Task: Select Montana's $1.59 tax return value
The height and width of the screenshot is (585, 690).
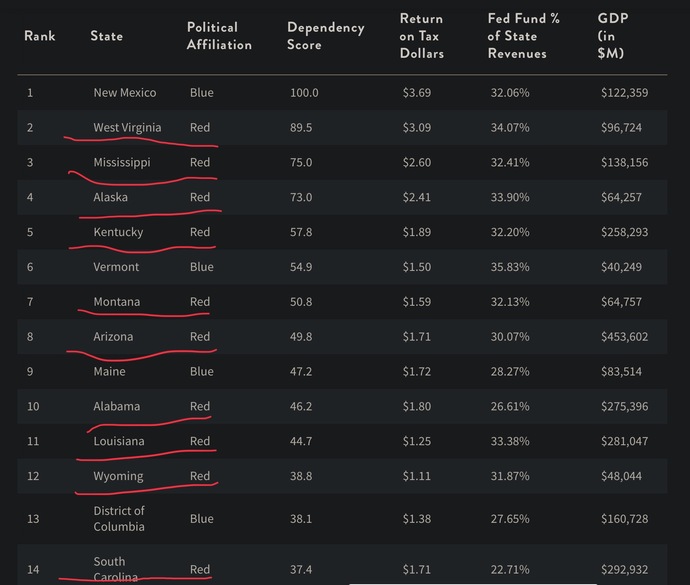Action: click(x=417, y=302)
